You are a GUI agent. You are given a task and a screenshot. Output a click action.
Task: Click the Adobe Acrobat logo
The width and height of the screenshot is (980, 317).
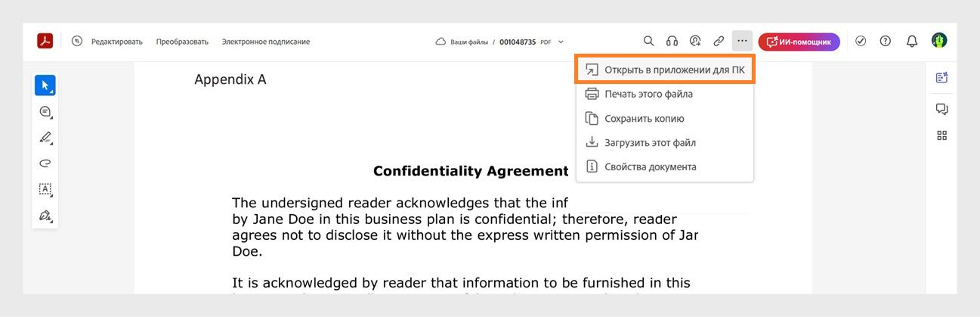pyautogui.click(x=45, y=42)
